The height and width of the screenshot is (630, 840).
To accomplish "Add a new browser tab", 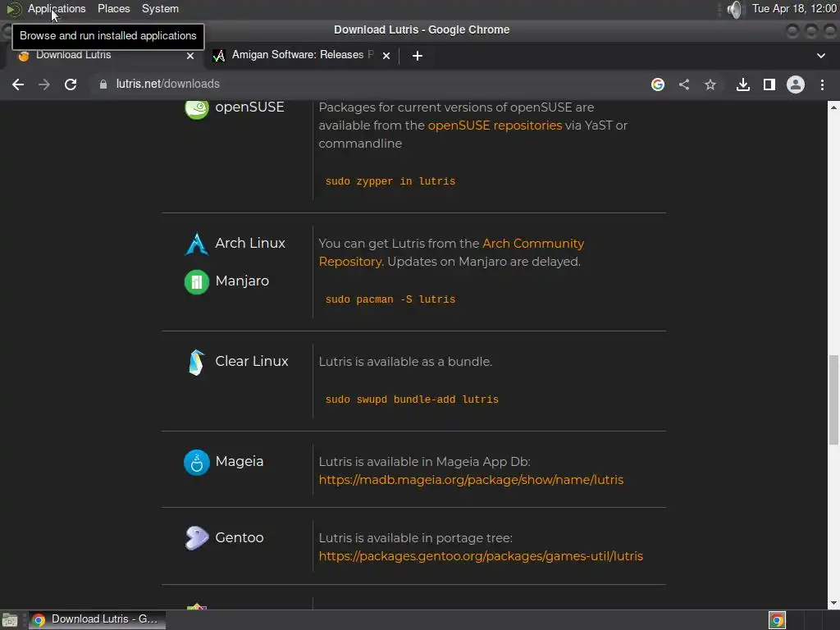I will 418,55.
